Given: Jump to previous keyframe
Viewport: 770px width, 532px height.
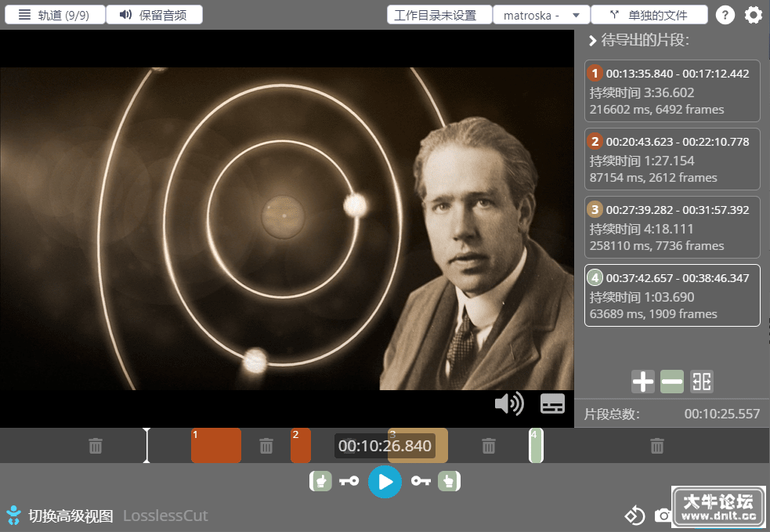Looking at the screenshot, I should click(x=349, y=481).
